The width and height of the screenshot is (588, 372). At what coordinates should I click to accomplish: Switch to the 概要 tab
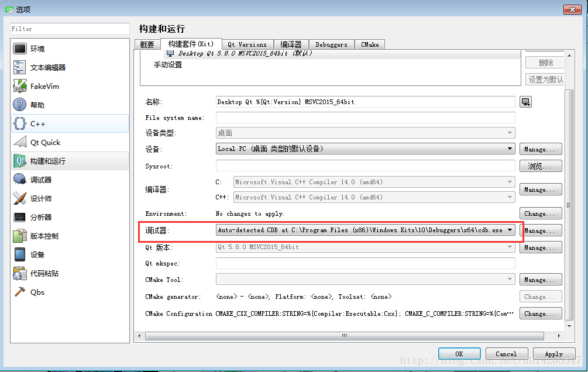click(147, 44)
